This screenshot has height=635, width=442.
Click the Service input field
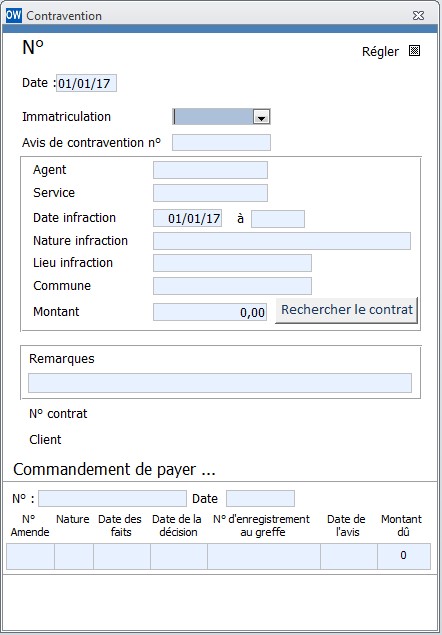pyautogui.click(x=210, y=193)
